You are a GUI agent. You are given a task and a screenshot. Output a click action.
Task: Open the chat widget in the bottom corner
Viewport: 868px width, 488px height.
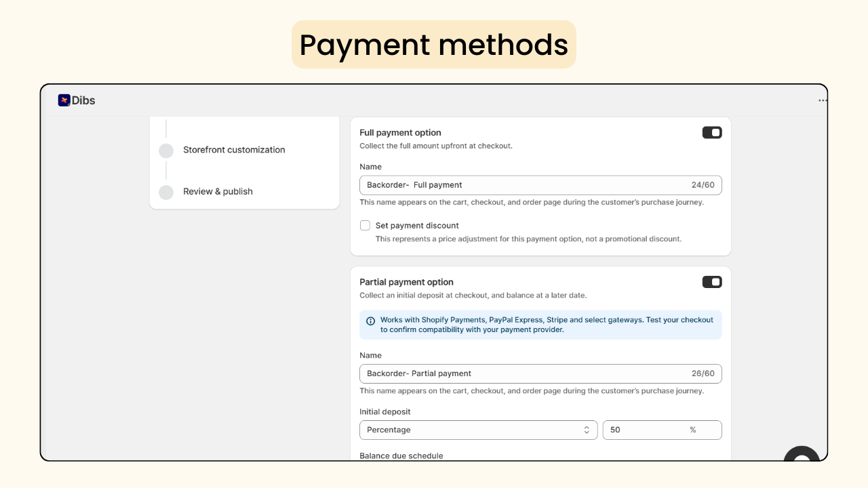[x=802, y=460]
